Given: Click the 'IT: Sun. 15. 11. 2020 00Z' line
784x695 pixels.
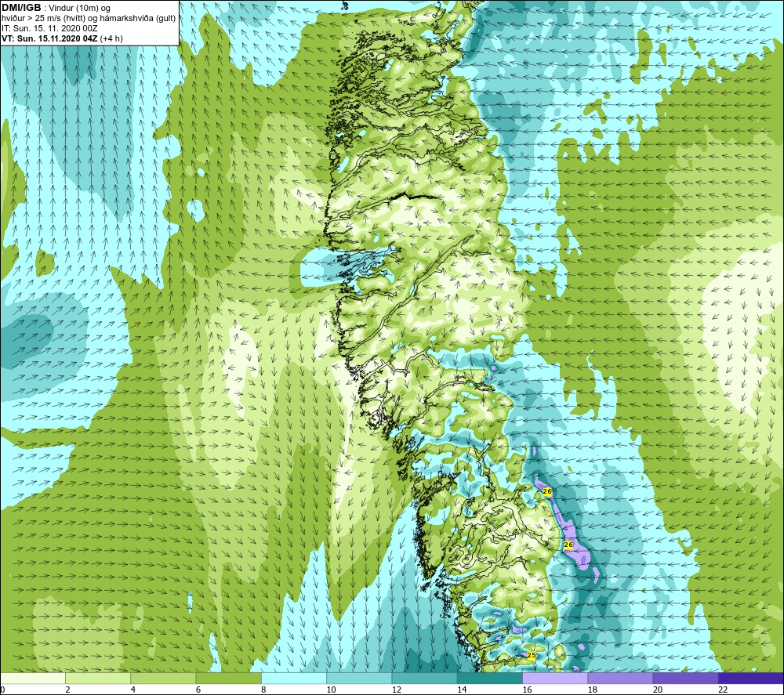Looking at the screenshot, I should [49, 28].
